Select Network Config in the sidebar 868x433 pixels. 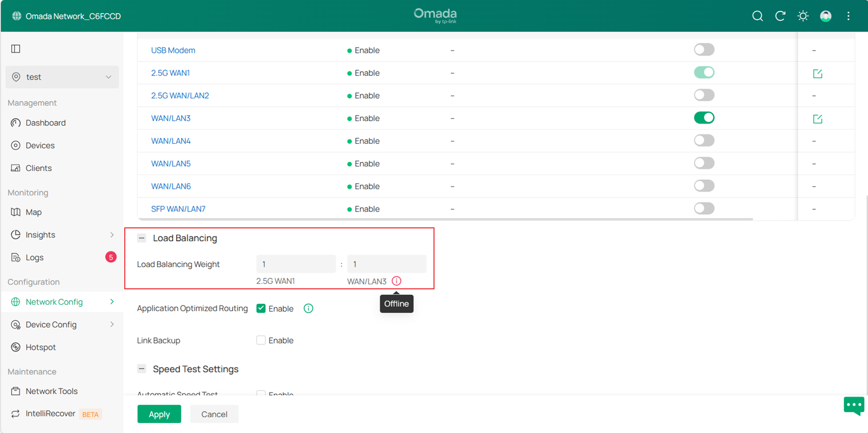pyautogui.click(x=54, y=302)
